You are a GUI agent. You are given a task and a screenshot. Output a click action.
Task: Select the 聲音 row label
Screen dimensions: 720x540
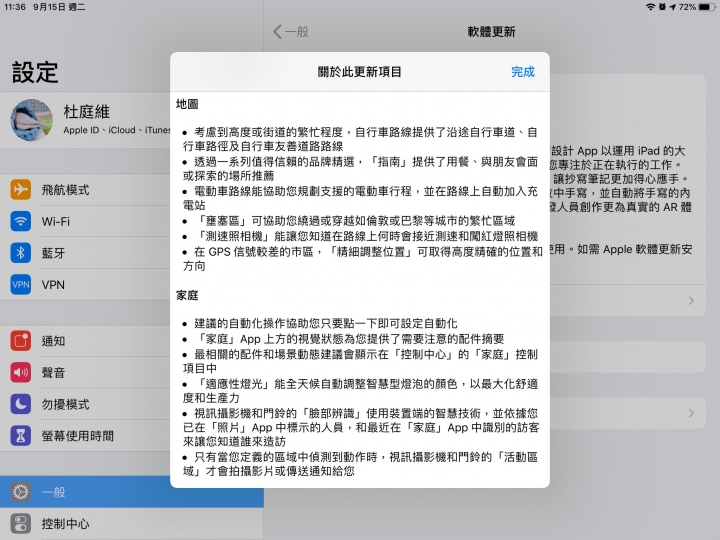[53, 373]
